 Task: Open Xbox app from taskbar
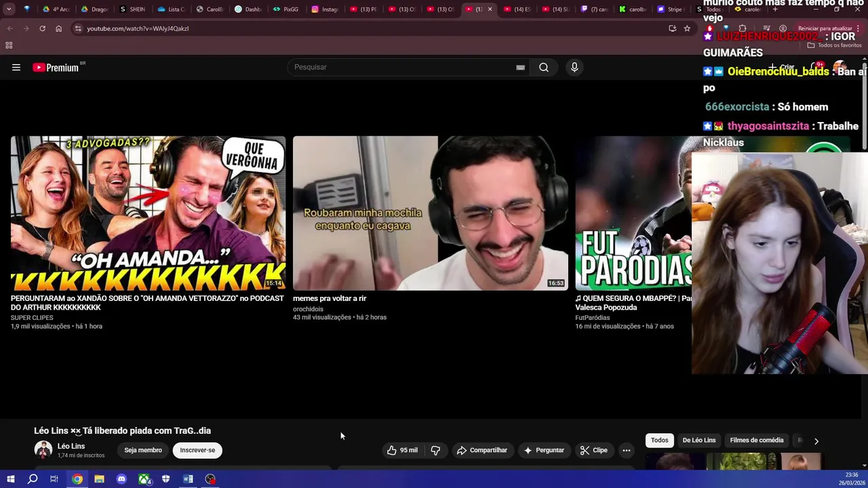coord(144,479)
